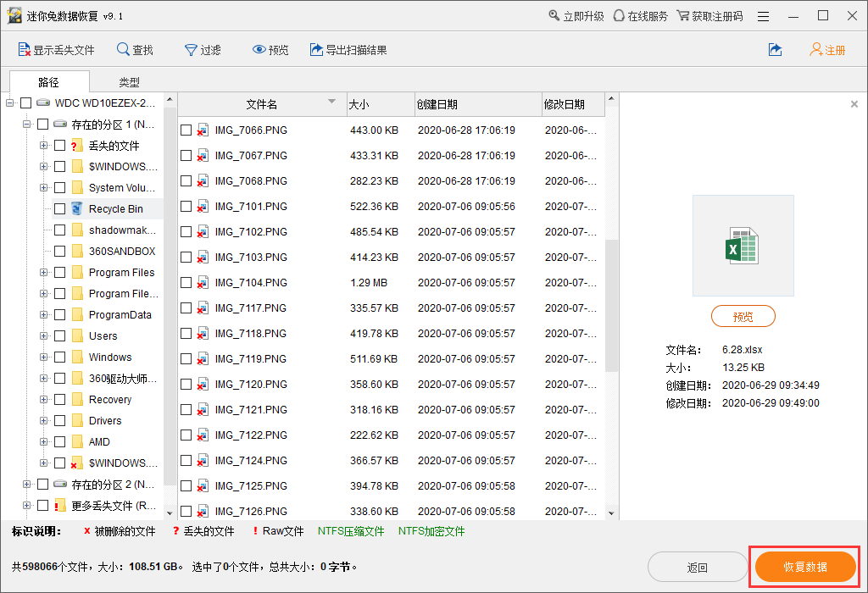Open the hamburger menu in title bar
Image resolution: width=868 pixels, height=593 pixels.
764,16
